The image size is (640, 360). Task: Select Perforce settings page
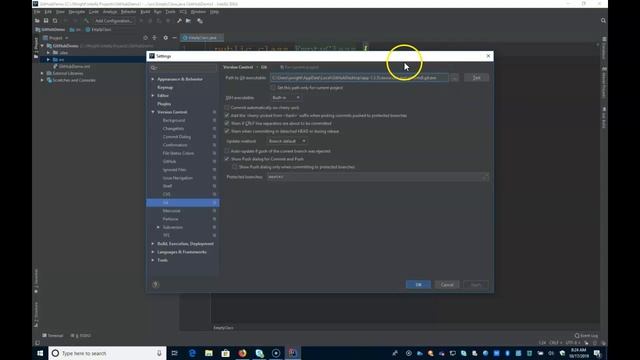tap(170, 219)
